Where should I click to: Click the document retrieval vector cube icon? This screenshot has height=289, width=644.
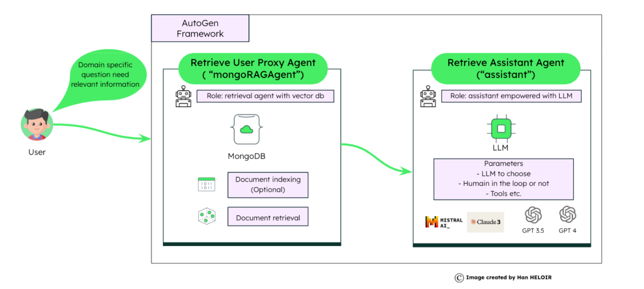point(207,216)
